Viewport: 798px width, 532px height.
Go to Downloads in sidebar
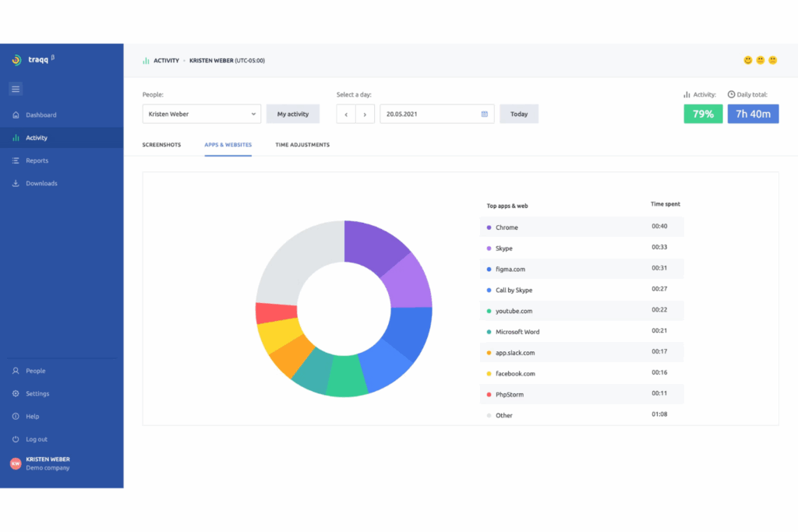tap(41, 184)
